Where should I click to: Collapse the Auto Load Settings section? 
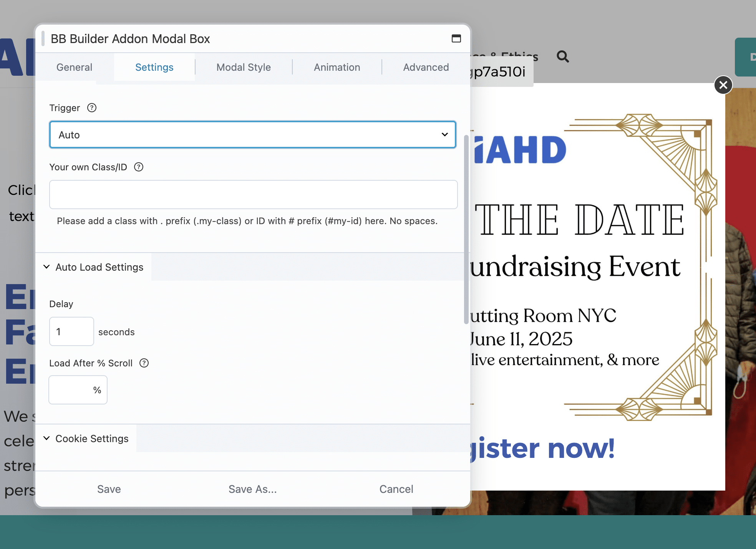pos(93,267)
